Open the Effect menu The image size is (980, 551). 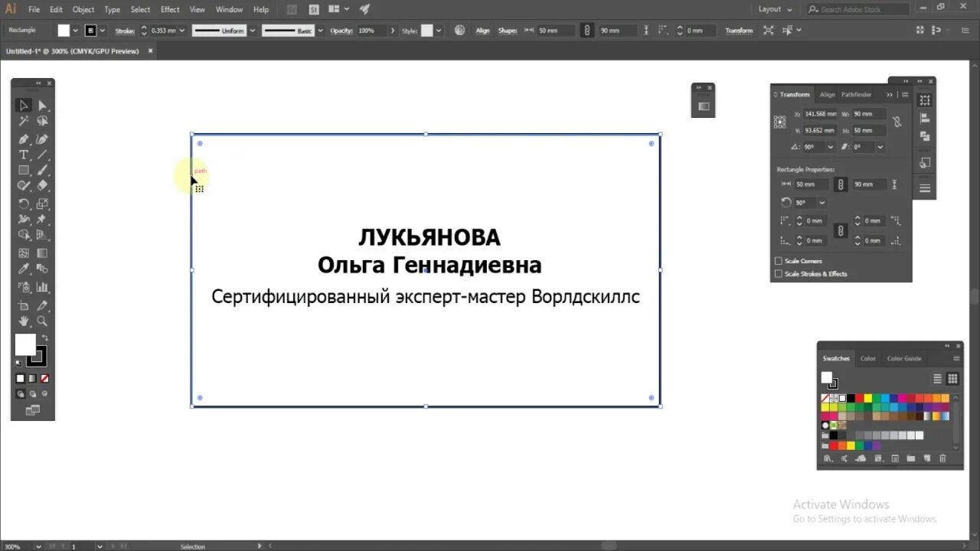tap(170, 9)
